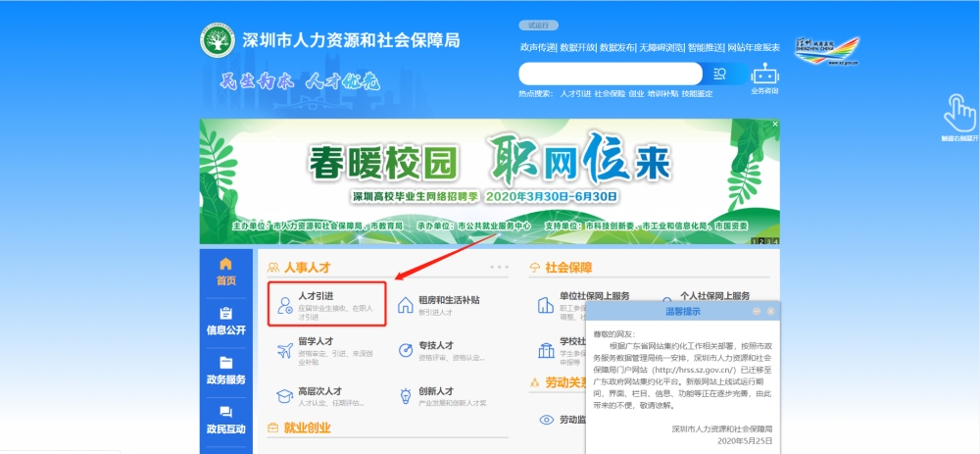Select hot search term 社会保险
Image resolution: width=980 pixels, height=454 pixels.
(x=610, y=94)
